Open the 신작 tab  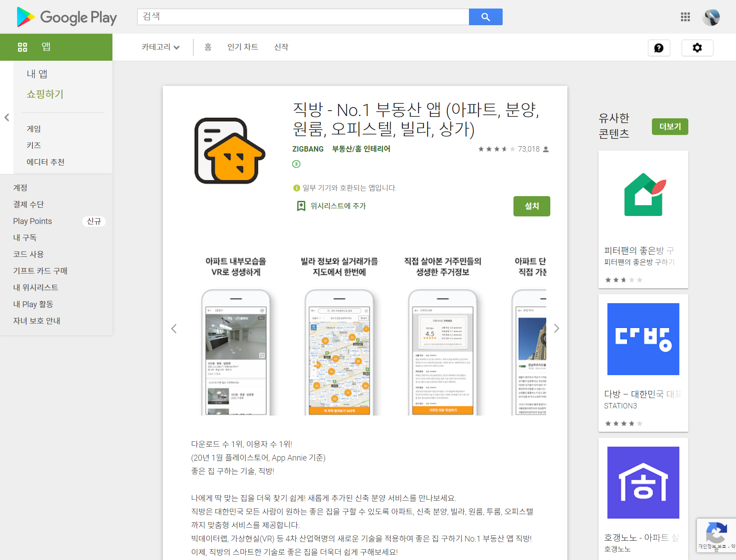point(281,47)
